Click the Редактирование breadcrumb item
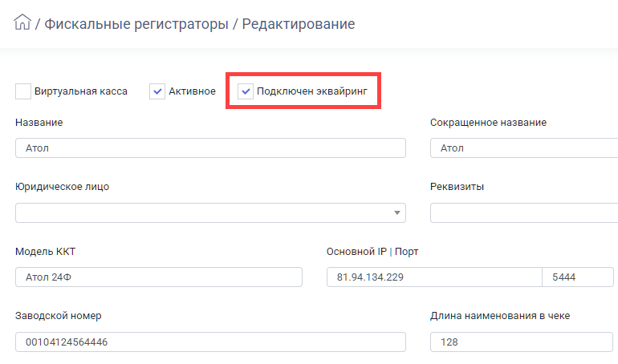The width and height of the screenshot is (618, 364). point(299,24)
